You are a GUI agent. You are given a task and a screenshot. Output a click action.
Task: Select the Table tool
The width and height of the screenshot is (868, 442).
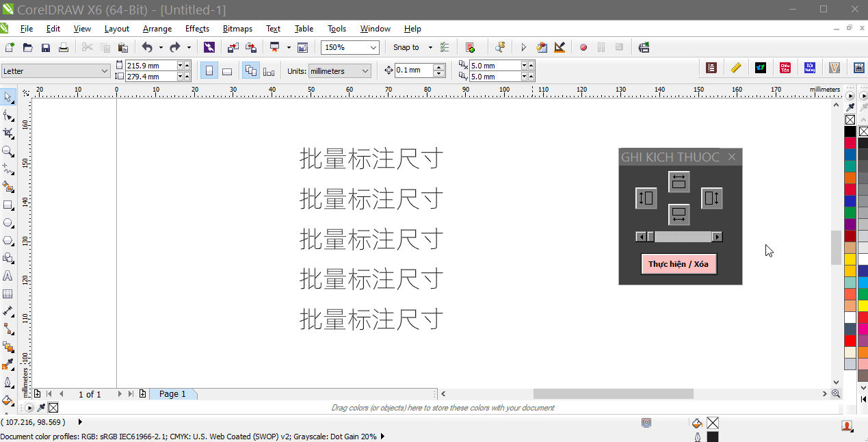click(8, 294)
